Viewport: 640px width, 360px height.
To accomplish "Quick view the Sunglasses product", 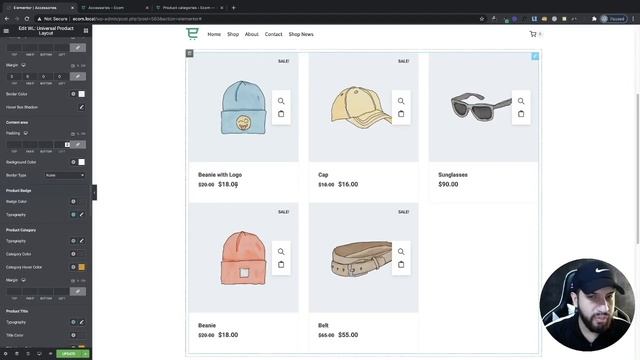I will [x=521, y=101].
